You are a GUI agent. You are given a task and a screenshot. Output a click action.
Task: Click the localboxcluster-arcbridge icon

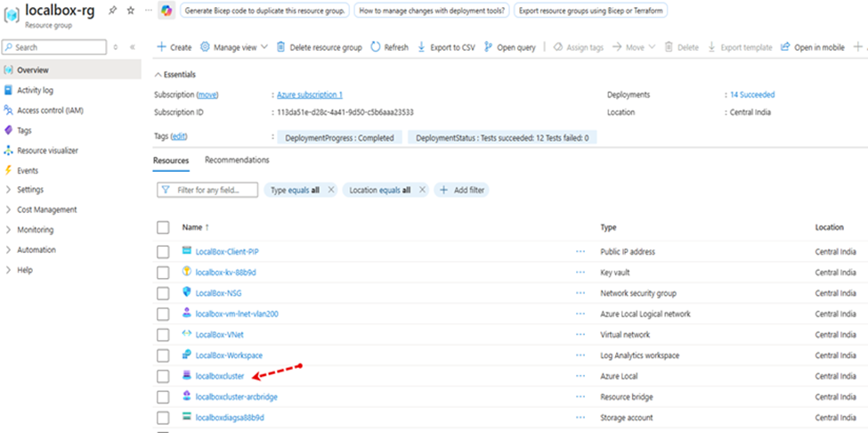(x=187, y=396)
